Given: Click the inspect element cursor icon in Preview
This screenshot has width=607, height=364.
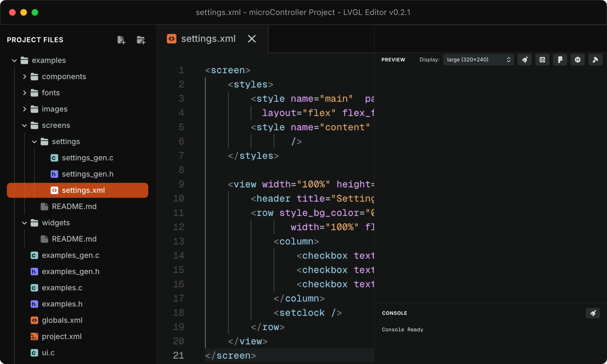Looking at the screenshot, I should point(542,60).
